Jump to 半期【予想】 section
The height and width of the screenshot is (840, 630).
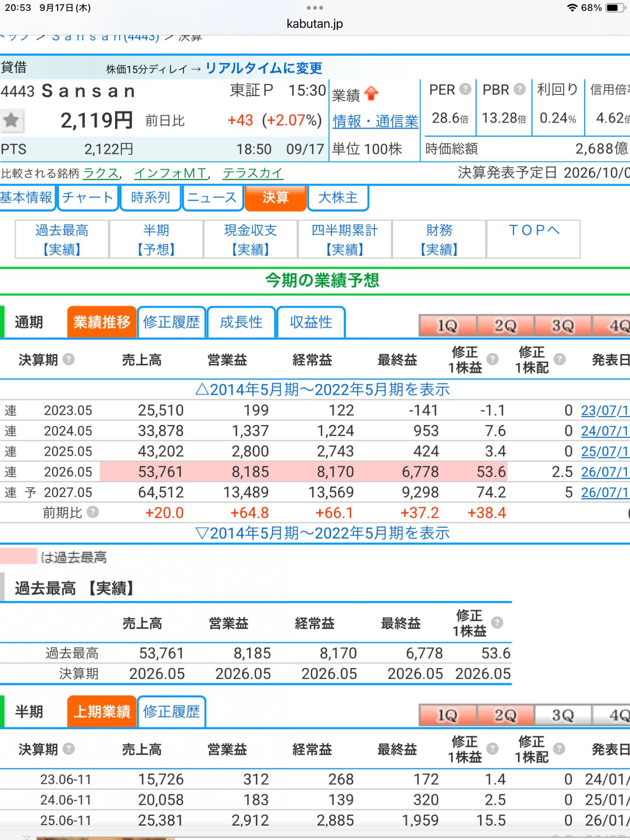156,240
